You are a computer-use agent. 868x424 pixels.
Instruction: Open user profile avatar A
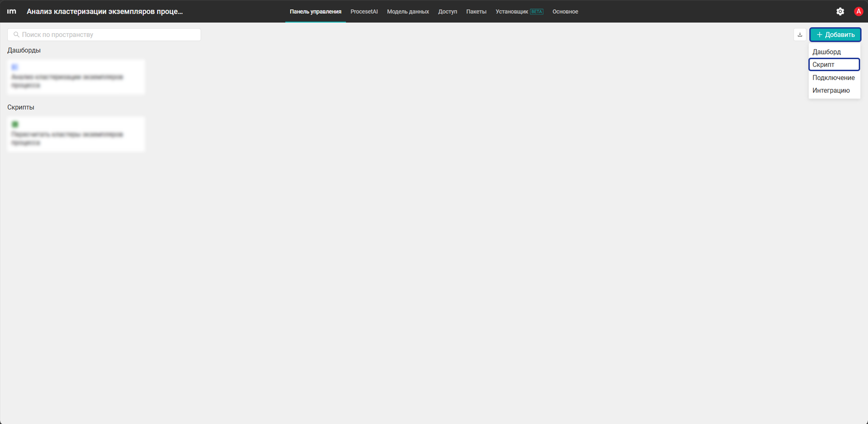(858, 12)
